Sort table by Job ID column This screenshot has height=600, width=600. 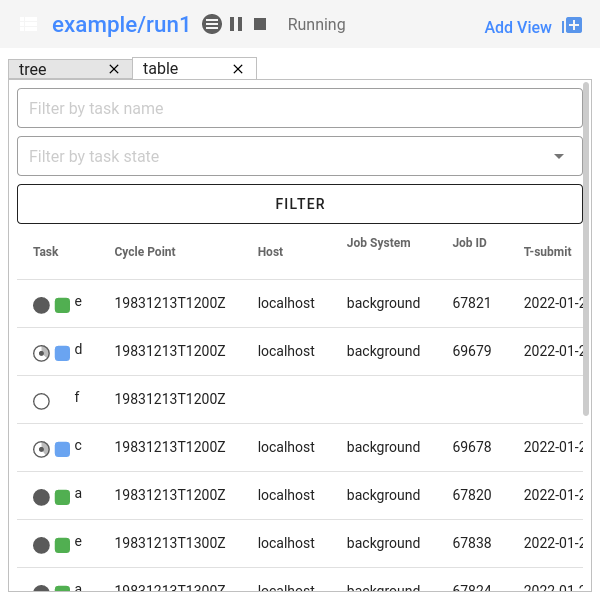pos(469,243)
